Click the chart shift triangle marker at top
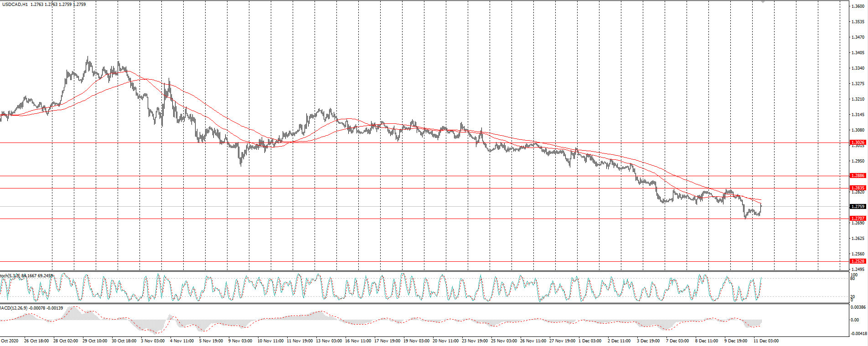 click(x=763, y=2)
